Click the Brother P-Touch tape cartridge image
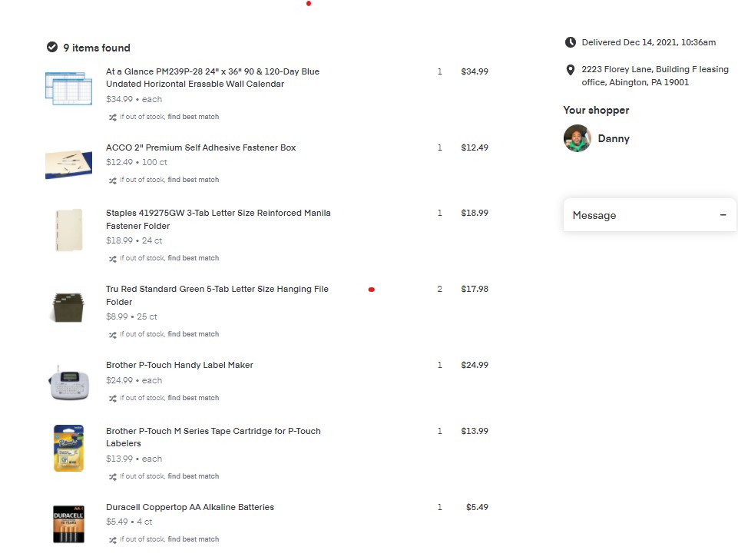Viewport: 738px width, 560px height. (68, 448)
